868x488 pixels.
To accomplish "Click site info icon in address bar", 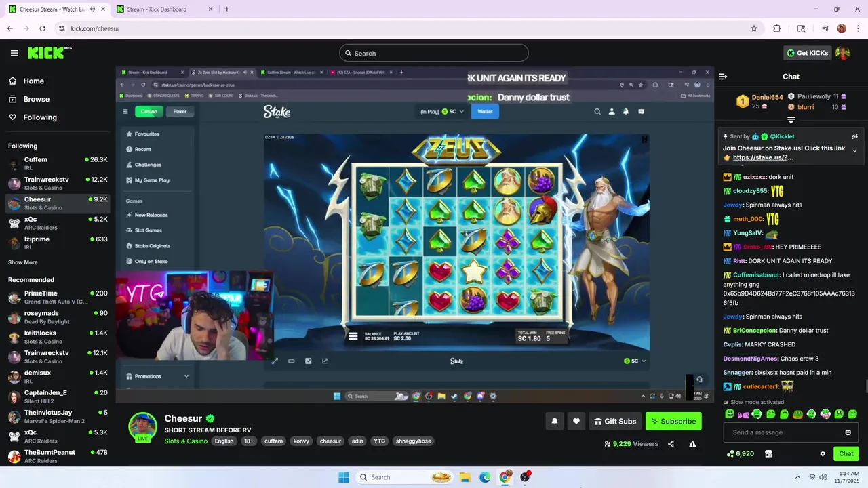I will click(62, 28).
